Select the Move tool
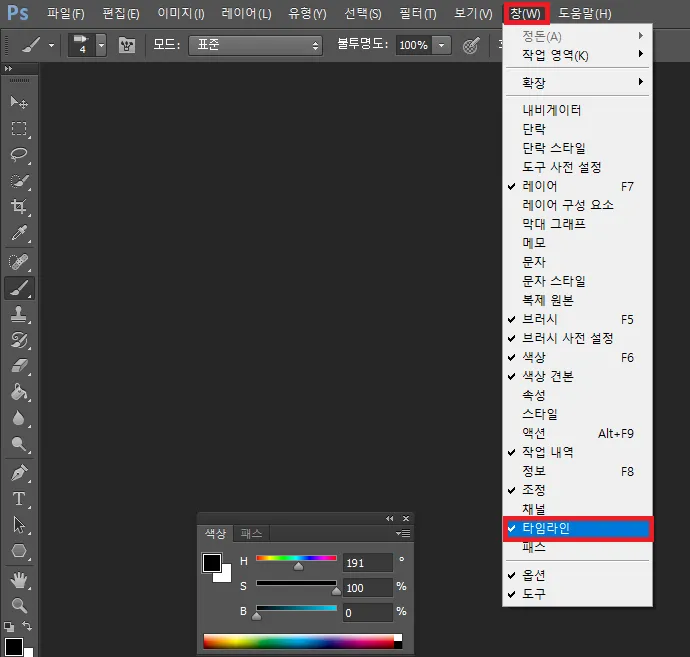This screenshot has width=690, height=657. pos(19,102)
